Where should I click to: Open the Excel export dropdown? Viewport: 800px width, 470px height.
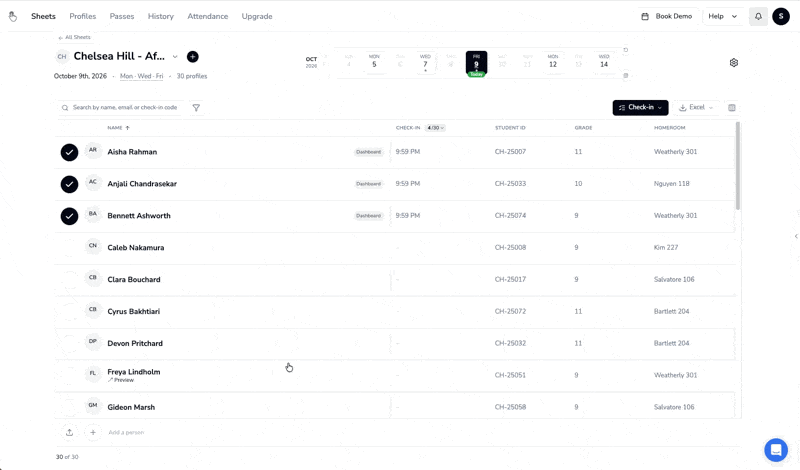(x=696, y=108)
